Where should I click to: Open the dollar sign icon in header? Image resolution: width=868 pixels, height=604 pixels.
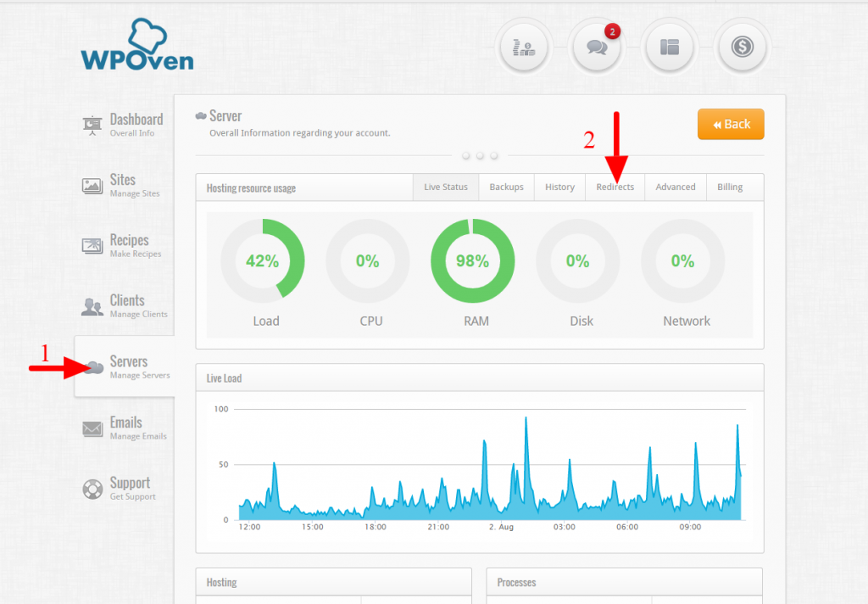pyautogui.click(x=742, y=47)
